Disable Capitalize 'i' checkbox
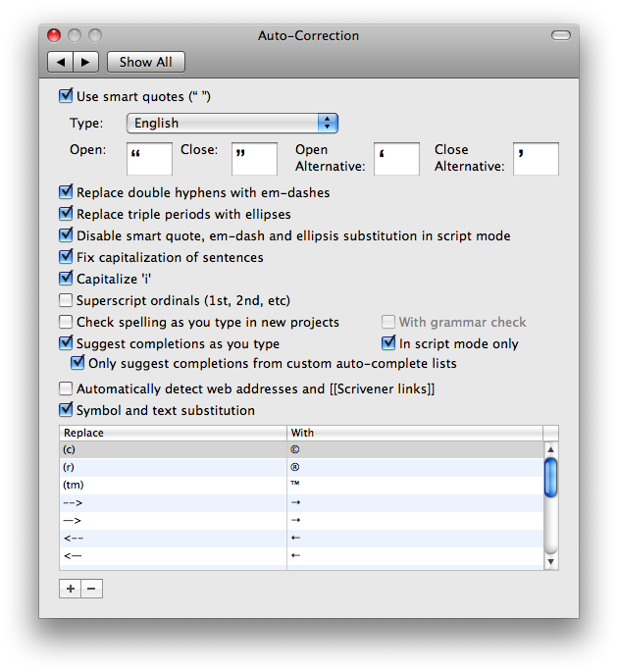This screenshot has height=672, width=618. point(67,279)
